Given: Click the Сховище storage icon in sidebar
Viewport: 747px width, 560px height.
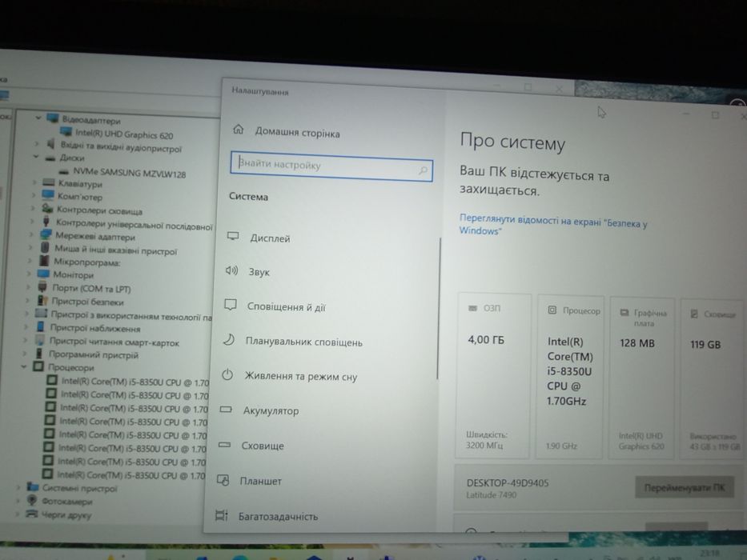Looking at the screenshot, I should (x=224, y=445).
